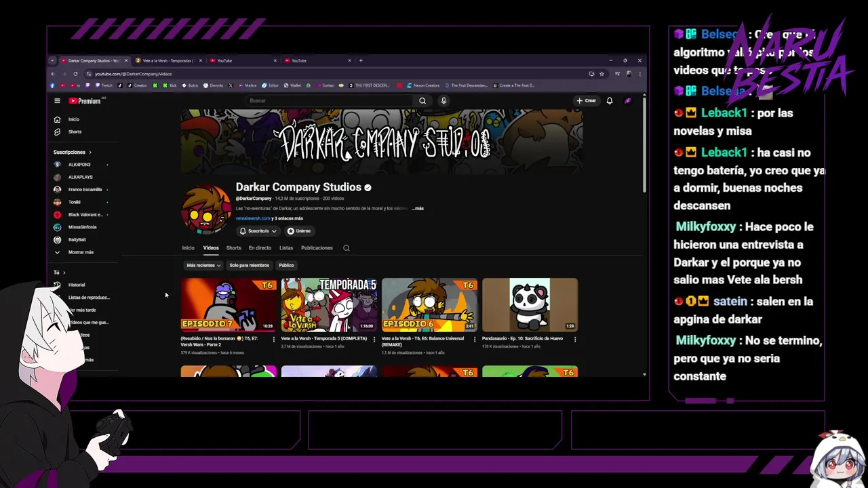Viewport: 868px width, 488px height.
Task: Open the install/cast icon in address bar
Action: tap(591, 73)
